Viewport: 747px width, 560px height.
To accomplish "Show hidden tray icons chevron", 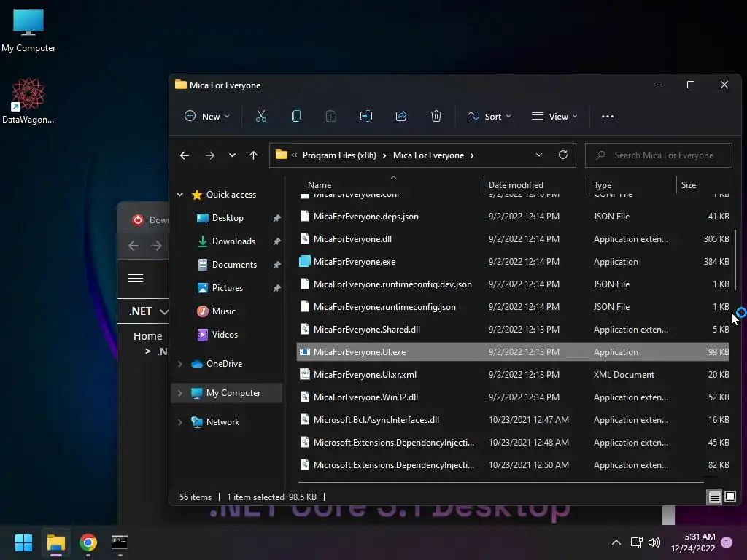I will (616, 542).
